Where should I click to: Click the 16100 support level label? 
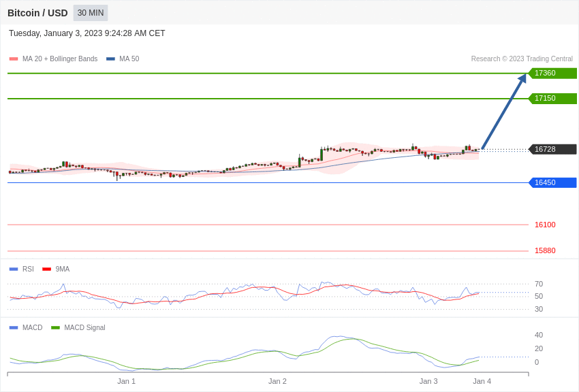545,225
